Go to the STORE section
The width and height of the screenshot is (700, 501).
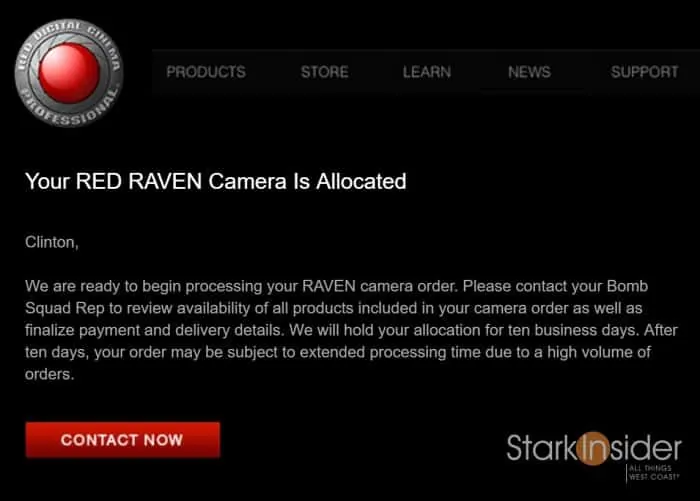(325, 72)
